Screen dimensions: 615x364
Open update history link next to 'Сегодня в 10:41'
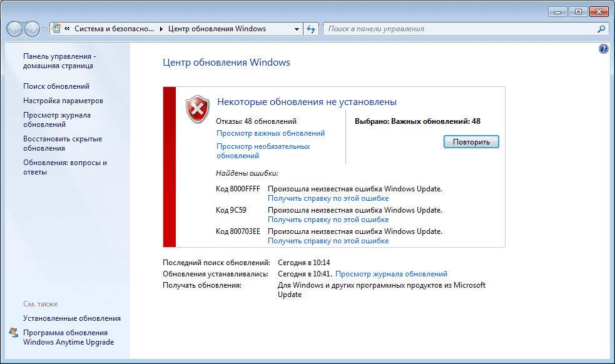(391, 274)
